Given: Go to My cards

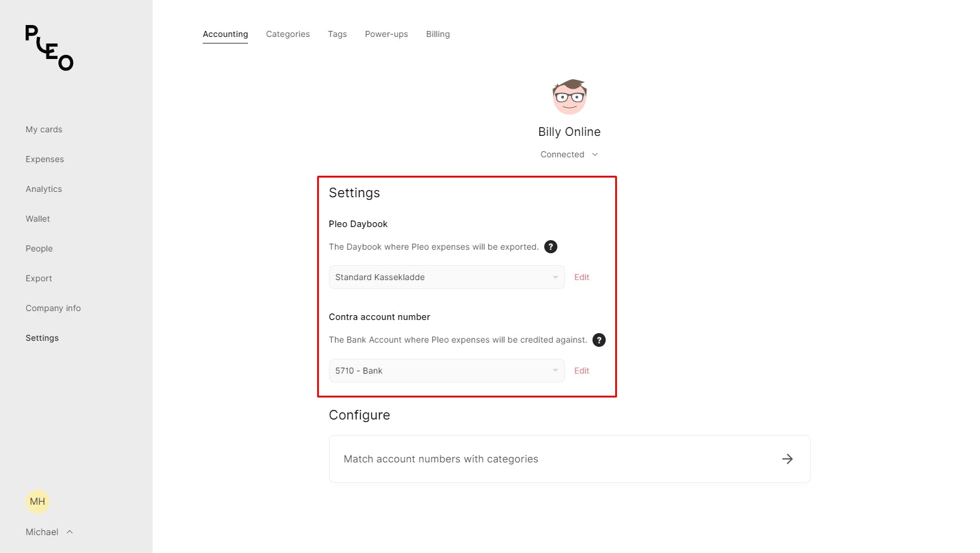Looking at the screenshot, I should point(44,129).
